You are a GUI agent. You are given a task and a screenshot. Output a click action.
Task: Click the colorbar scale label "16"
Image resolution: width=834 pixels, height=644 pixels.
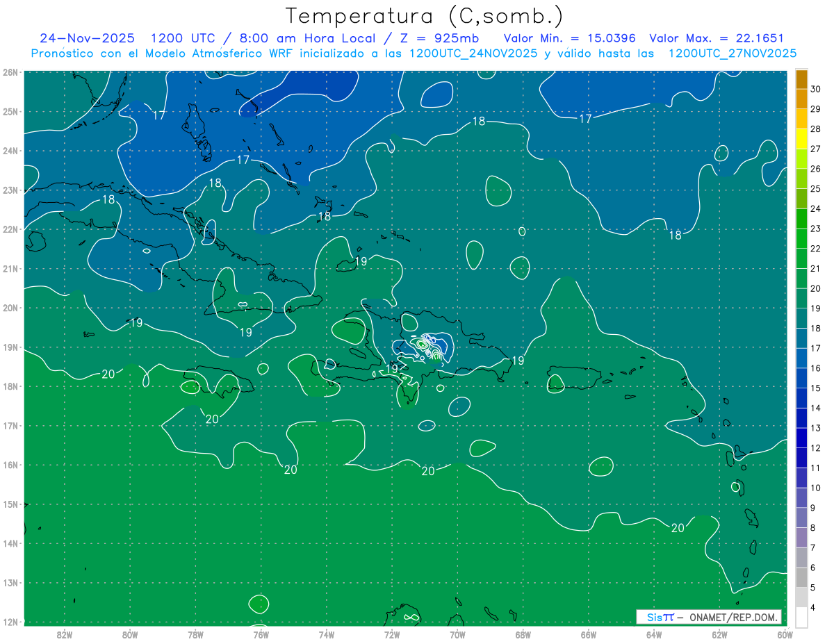(x=816, y=368)
